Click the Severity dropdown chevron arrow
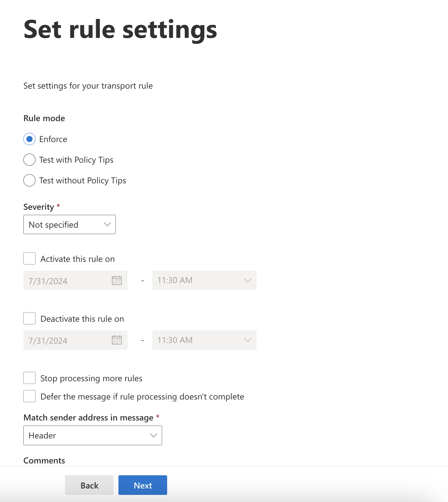Image resolution: width=448 pixels, height=502 pixels. click(107, 224)
